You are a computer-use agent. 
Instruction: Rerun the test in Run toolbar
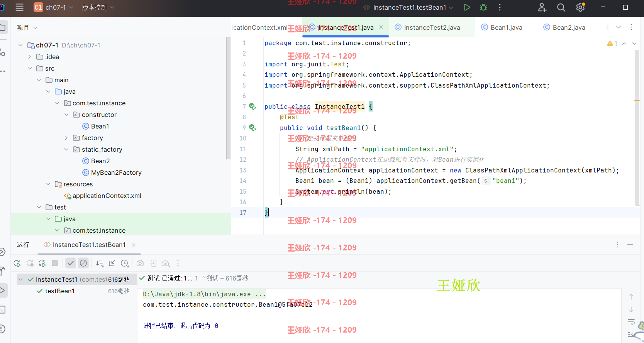(17, 264)
